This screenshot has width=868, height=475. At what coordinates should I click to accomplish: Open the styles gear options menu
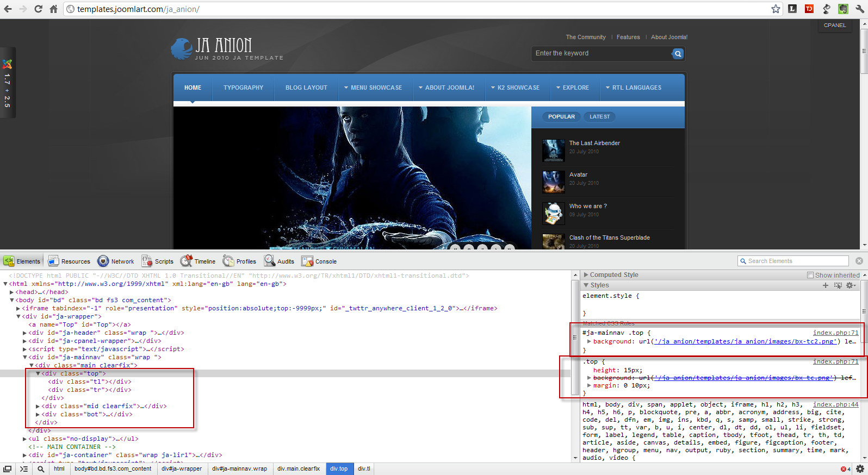(x=851, y=285)
